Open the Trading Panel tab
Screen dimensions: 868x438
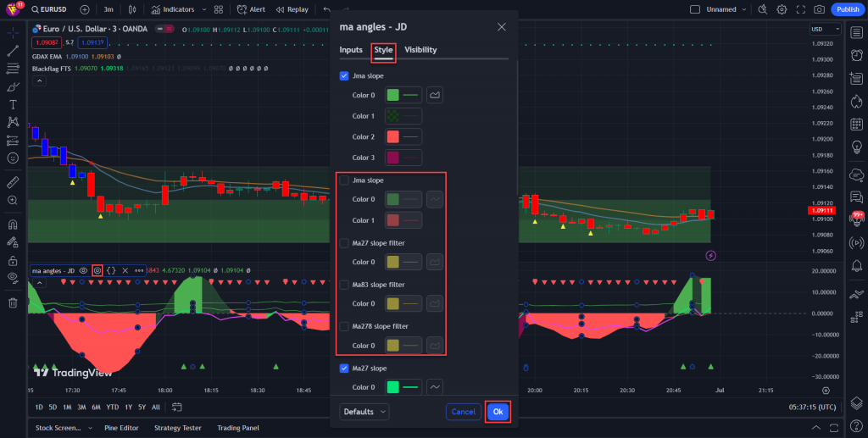(x=238, y=428)
